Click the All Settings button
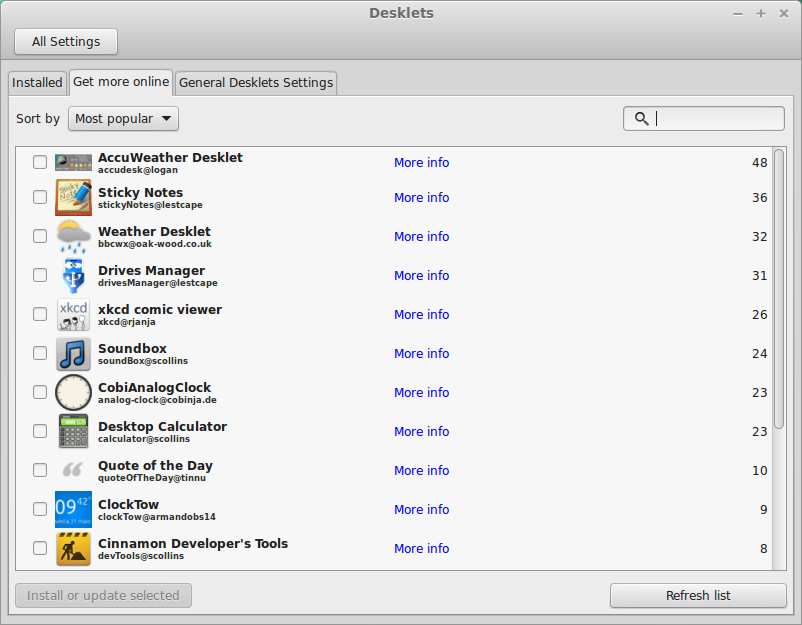 66,41
